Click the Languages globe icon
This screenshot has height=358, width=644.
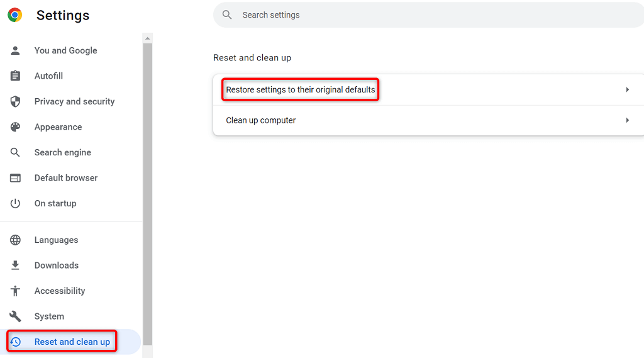coord(15,240)
